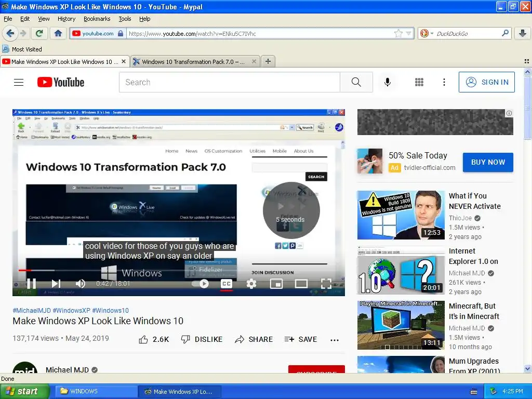
Task: Click the SIGN IN button
Action: 486,82
